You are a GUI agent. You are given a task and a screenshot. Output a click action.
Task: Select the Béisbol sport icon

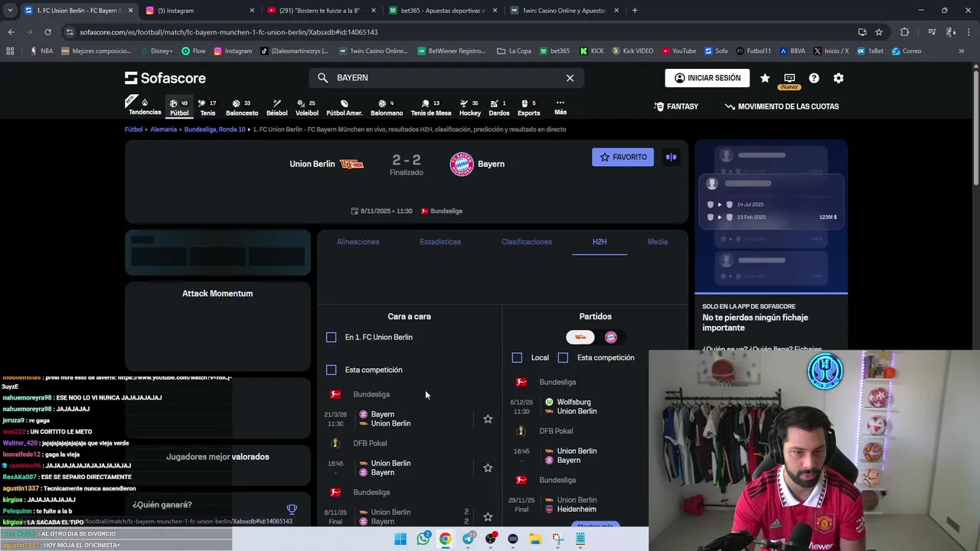277,107
